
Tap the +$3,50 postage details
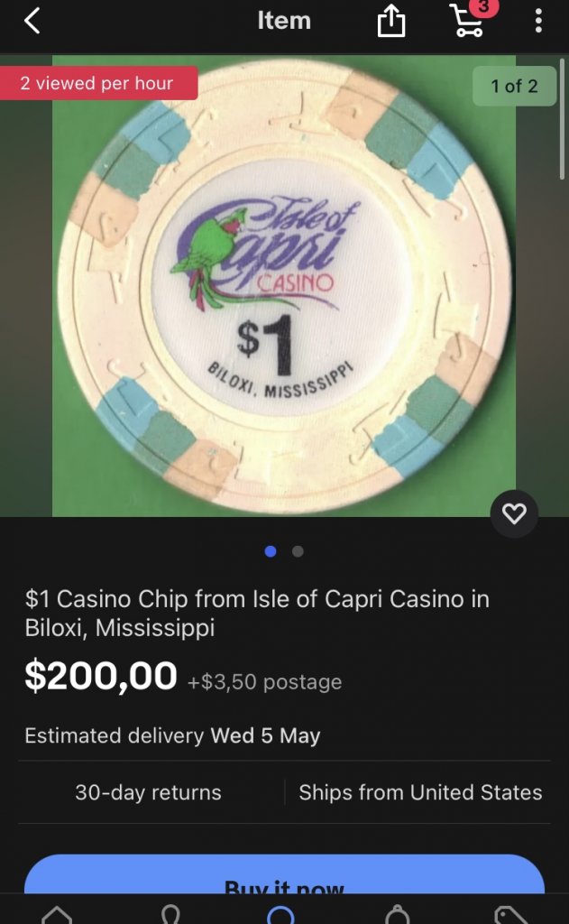[265, 682]
